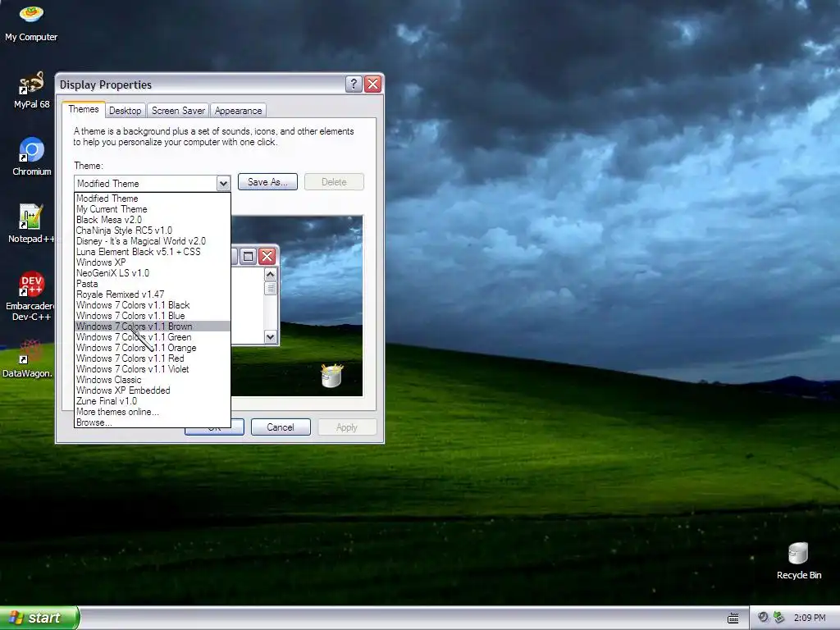Screen dimensions: 840x630
Task: Select Windows 7 Colors v1.1 Black
Action: 152,305
